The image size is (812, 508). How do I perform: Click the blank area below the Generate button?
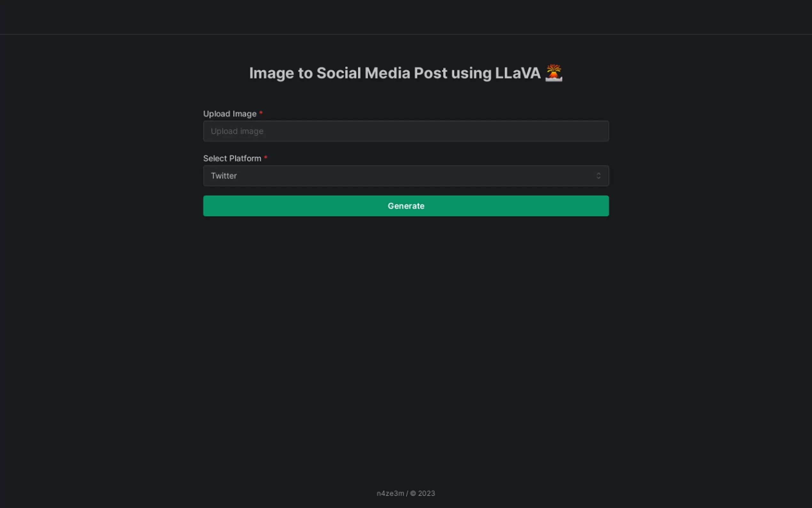tap(406, 336)
